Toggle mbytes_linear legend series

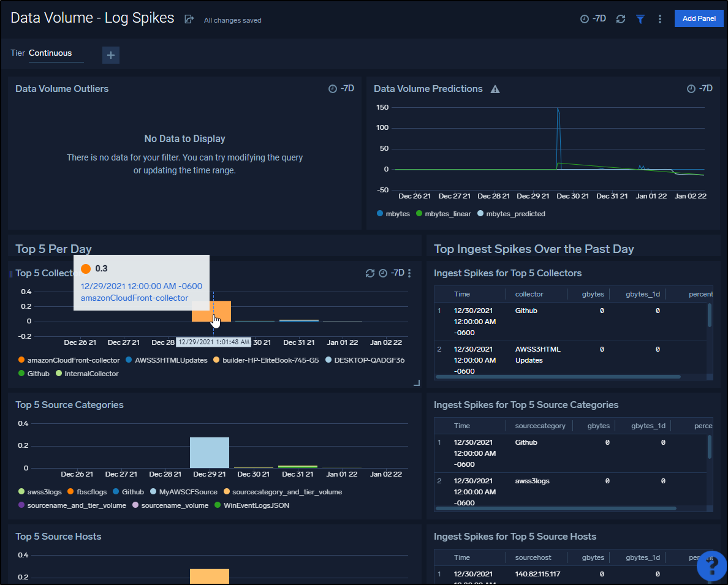click(x=444, y=214)
